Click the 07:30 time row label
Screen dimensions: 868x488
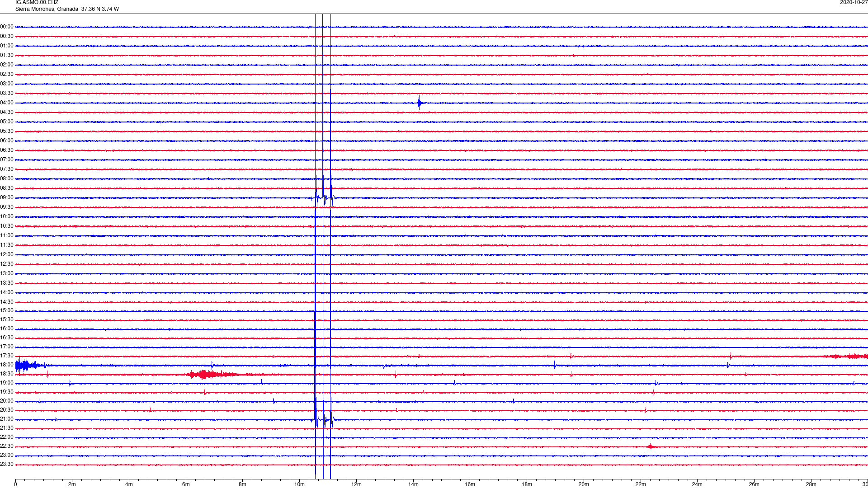(x=7, y=169)
